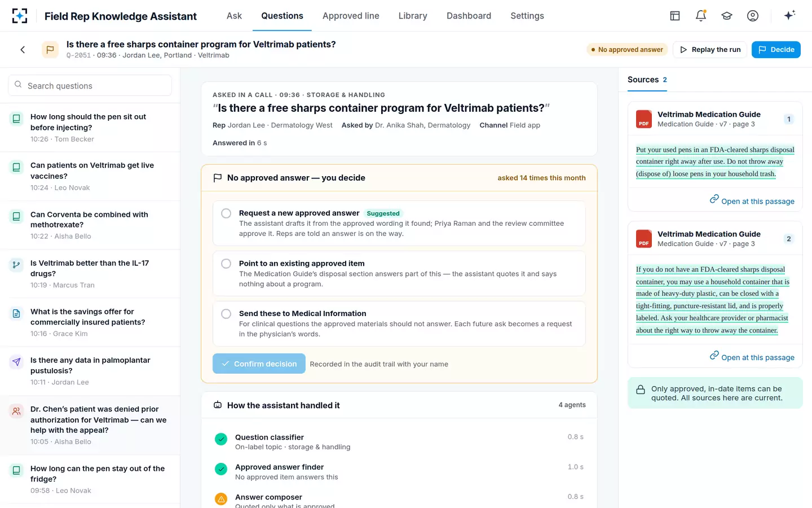Open the notifications bell
The height and width of the screenshot is (508, 812).
pos(701,16)
